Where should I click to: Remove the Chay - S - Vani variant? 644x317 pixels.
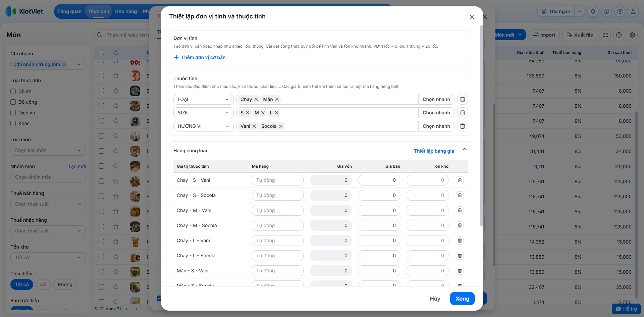[x=460, y=180]
